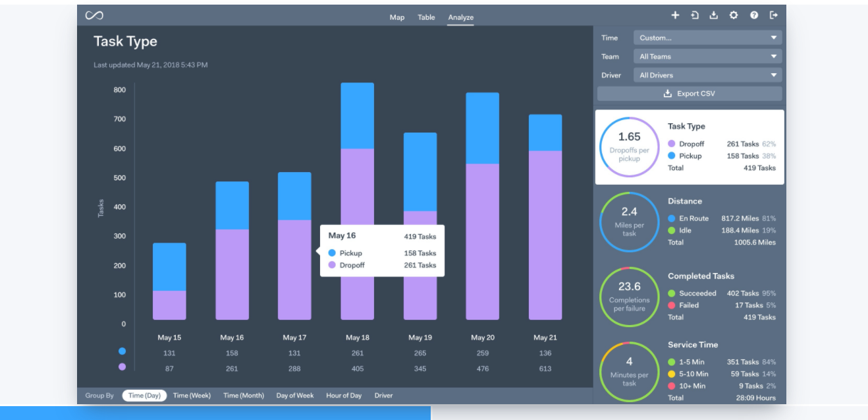Select Time (Day) grouping option

tap(144, 396)
